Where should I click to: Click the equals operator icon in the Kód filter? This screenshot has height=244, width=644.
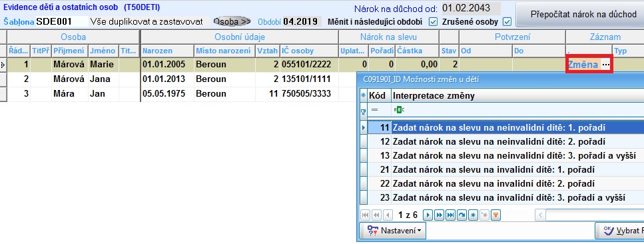[x=374, y=110]
